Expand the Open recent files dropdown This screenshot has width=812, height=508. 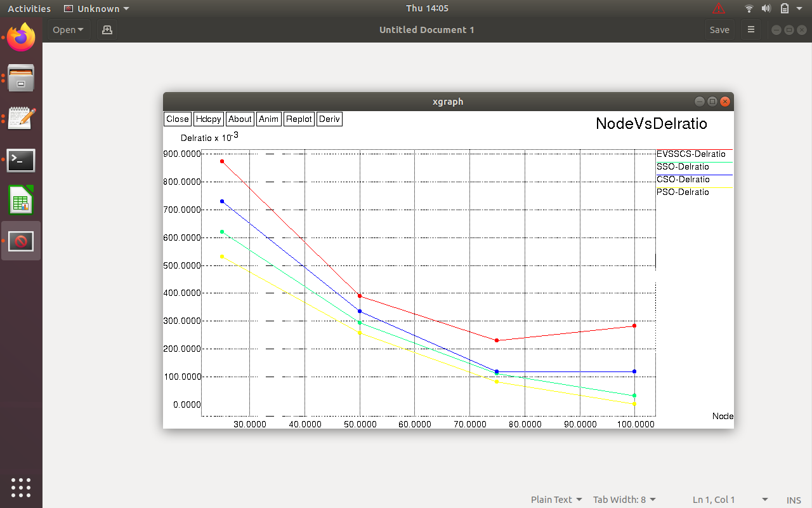[x=69, y=30]
